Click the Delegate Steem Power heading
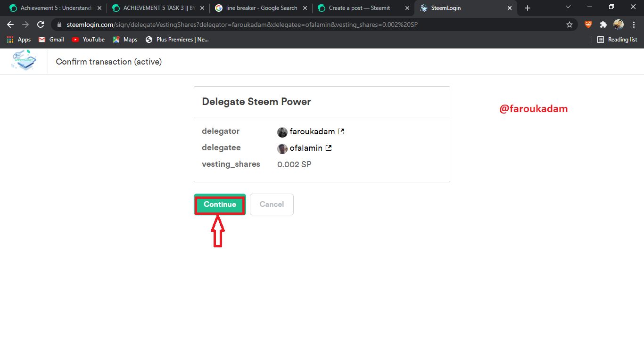The width and height of the screenshot is (644, 343). tap(256, 102)
